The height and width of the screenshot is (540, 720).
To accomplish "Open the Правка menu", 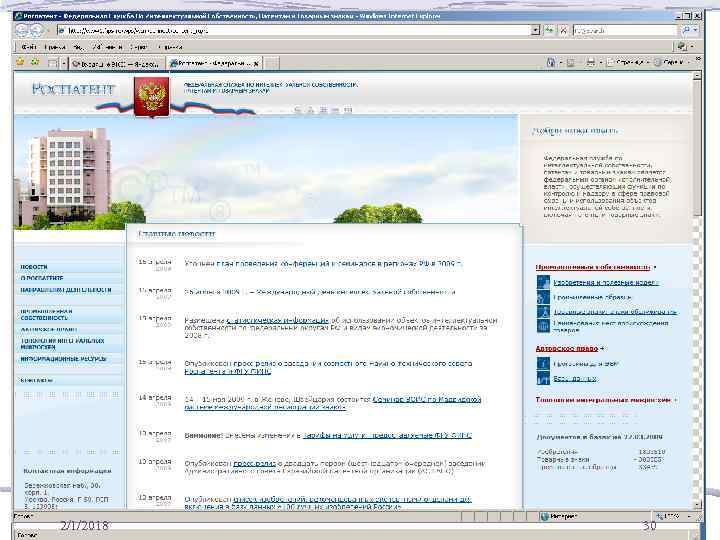I will pos(55,47).
